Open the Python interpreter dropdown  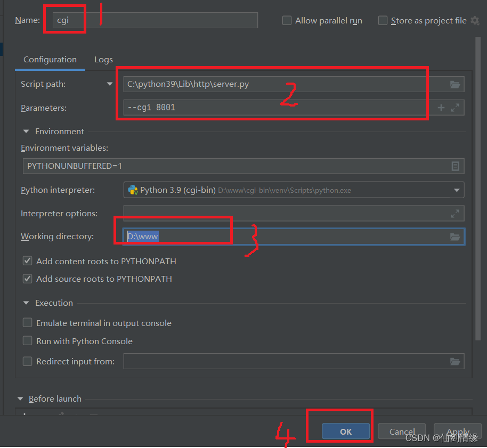(456, 190)
